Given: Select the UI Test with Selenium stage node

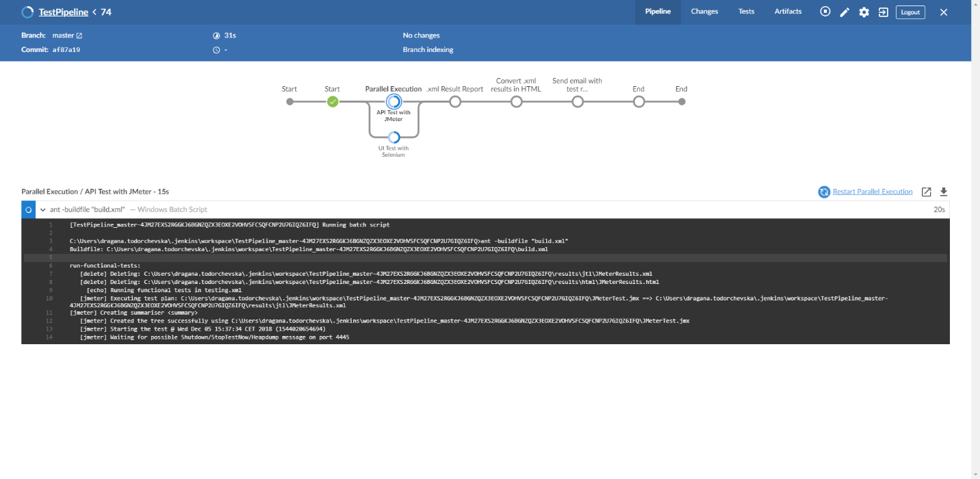Looking at the screenshot, I should [x=394, y=137].
